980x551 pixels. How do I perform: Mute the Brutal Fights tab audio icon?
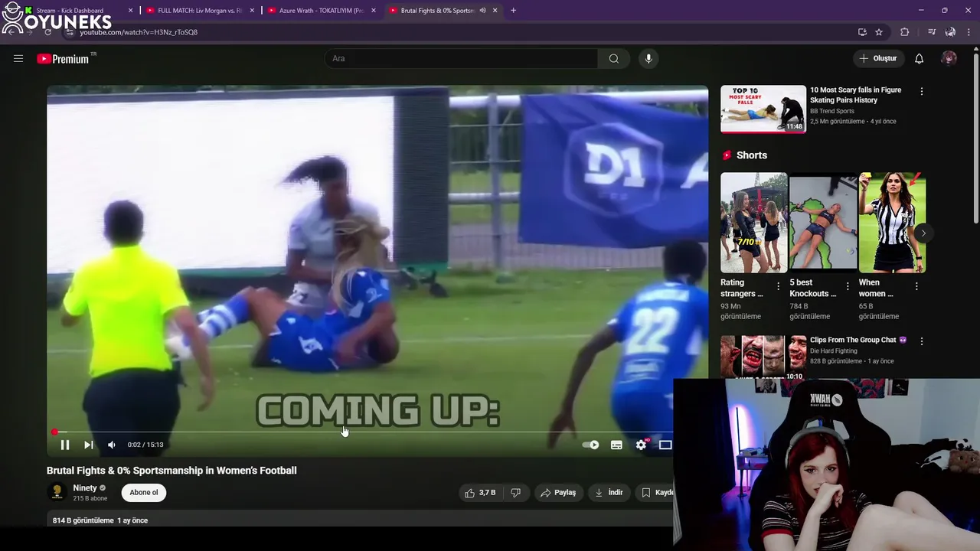pyautogui.click(x=482, y=11)
